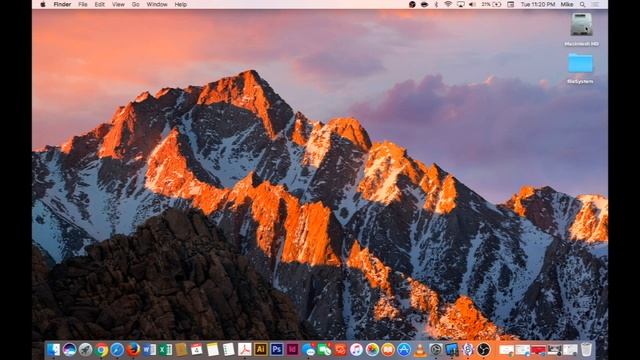Open Notification Center icon
The width and height of the screenshot is (640, 360).
click(x=596, y=4)
